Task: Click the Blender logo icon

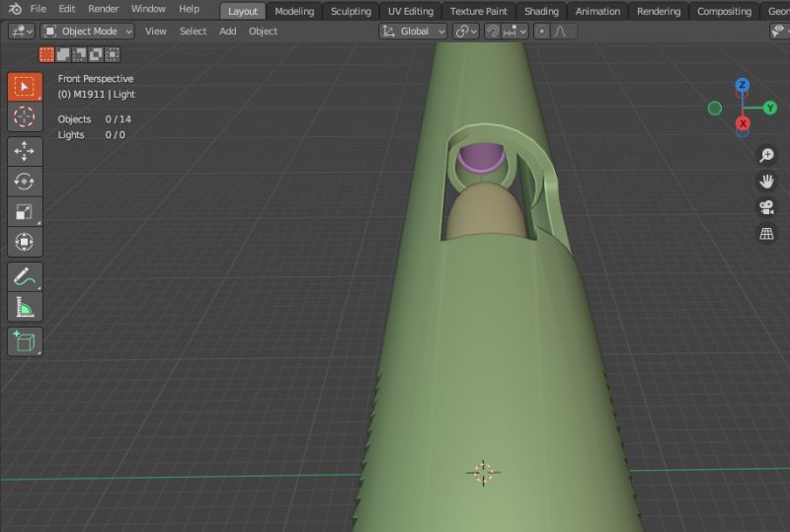Action: [15, 9]
